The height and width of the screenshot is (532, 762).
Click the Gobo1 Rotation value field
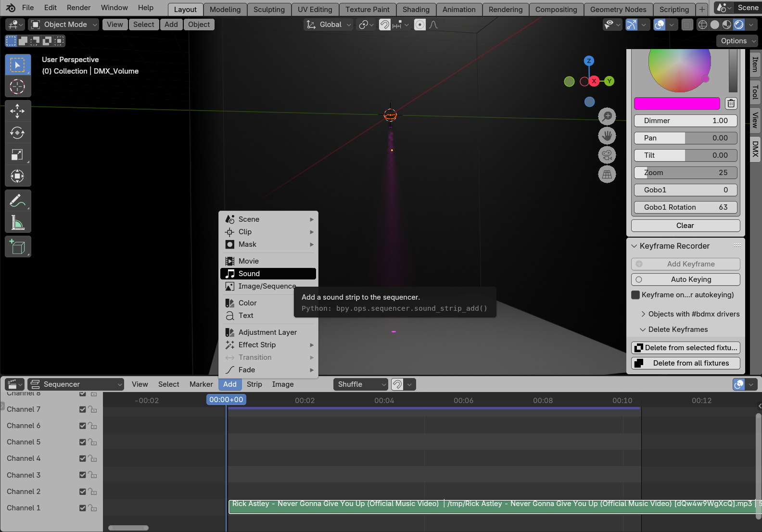[x=686, y=207]
